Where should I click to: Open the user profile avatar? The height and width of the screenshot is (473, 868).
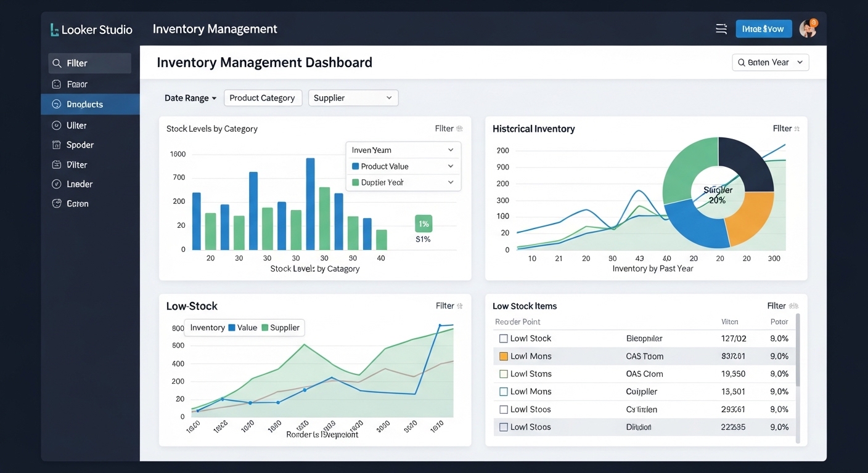coord(808,28)
